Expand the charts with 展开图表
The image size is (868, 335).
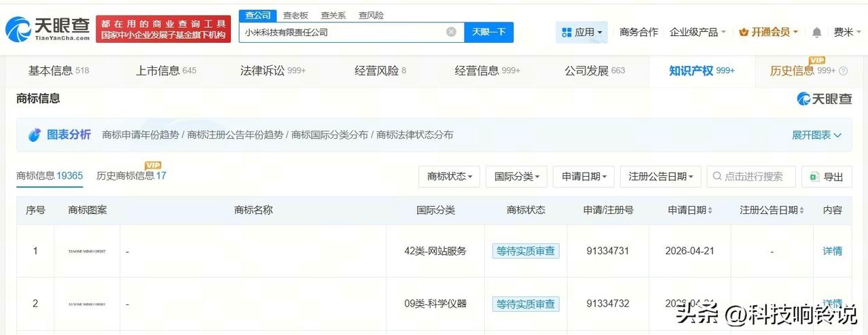pyautogui.click(x=816, y=135)
